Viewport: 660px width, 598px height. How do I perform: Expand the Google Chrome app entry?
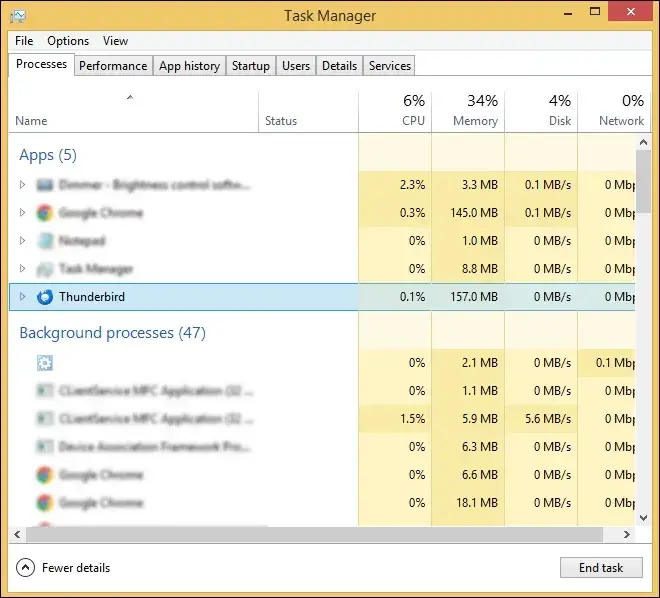coord(23,213)
